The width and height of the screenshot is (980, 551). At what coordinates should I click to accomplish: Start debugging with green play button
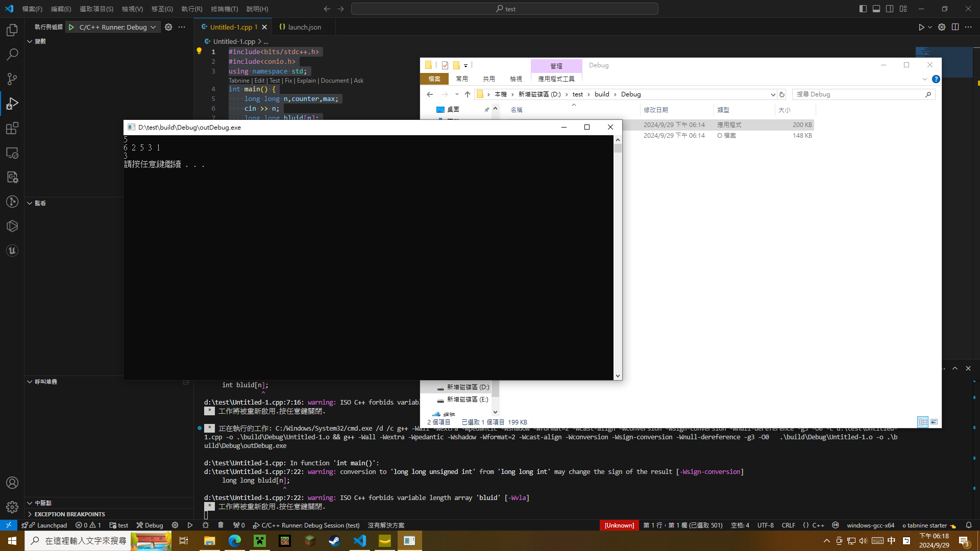pos(71,27)
